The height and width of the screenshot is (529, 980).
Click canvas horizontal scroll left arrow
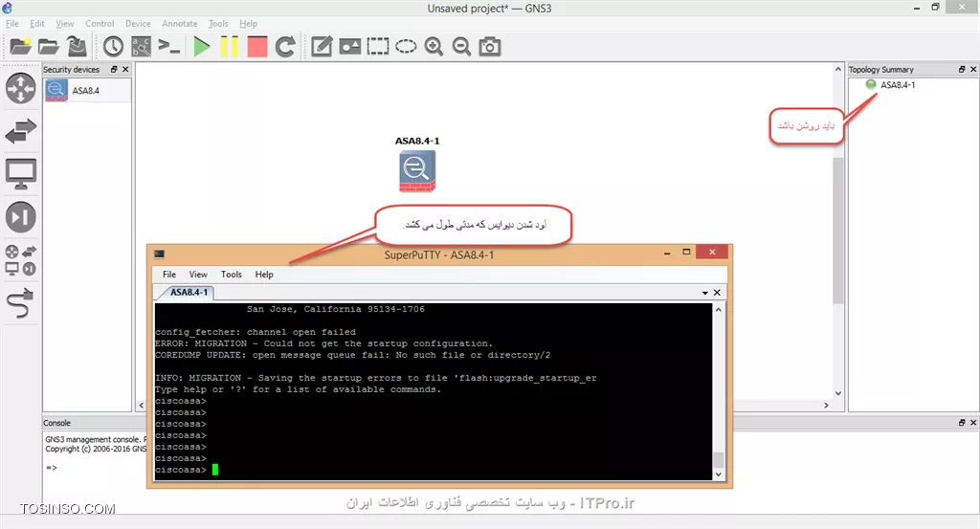(x=142, y=406)
